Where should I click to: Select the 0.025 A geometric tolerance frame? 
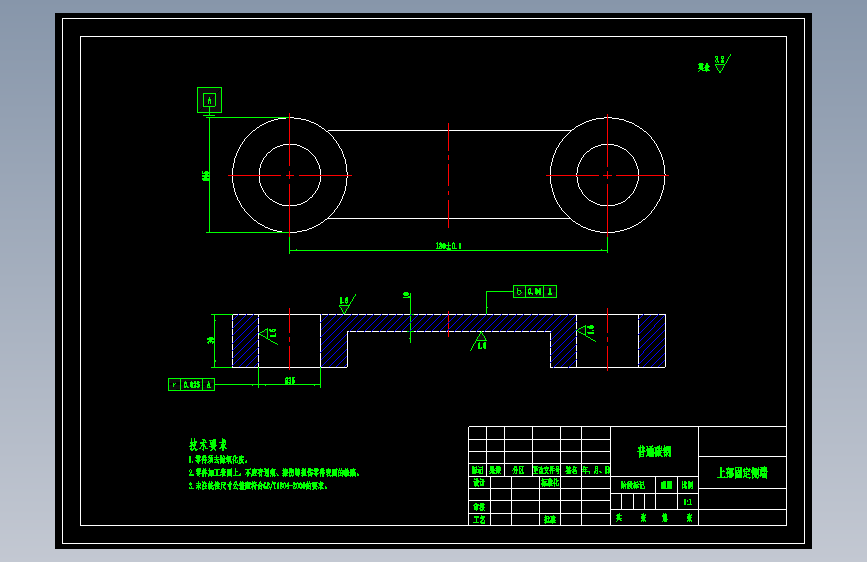(191, 384)
